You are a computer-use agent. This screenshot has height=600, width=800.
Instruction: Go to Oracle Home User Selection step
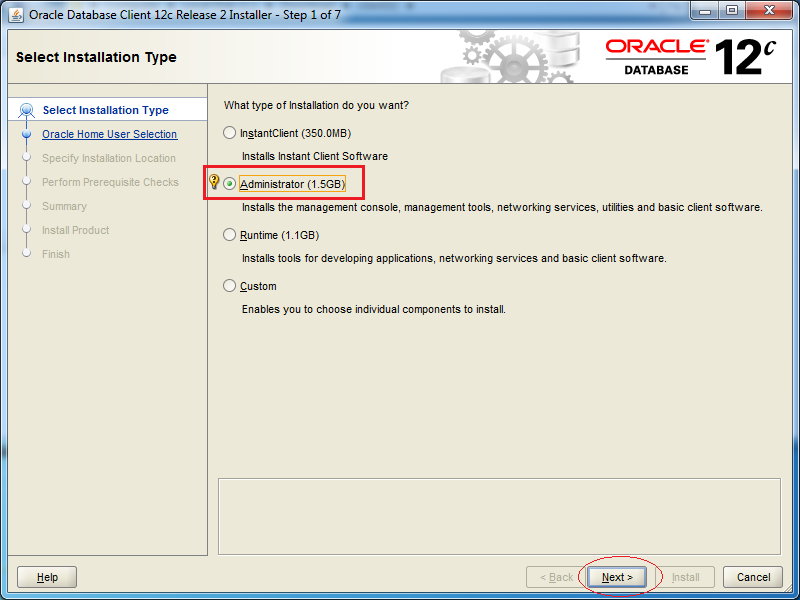[x=110, y=134]
